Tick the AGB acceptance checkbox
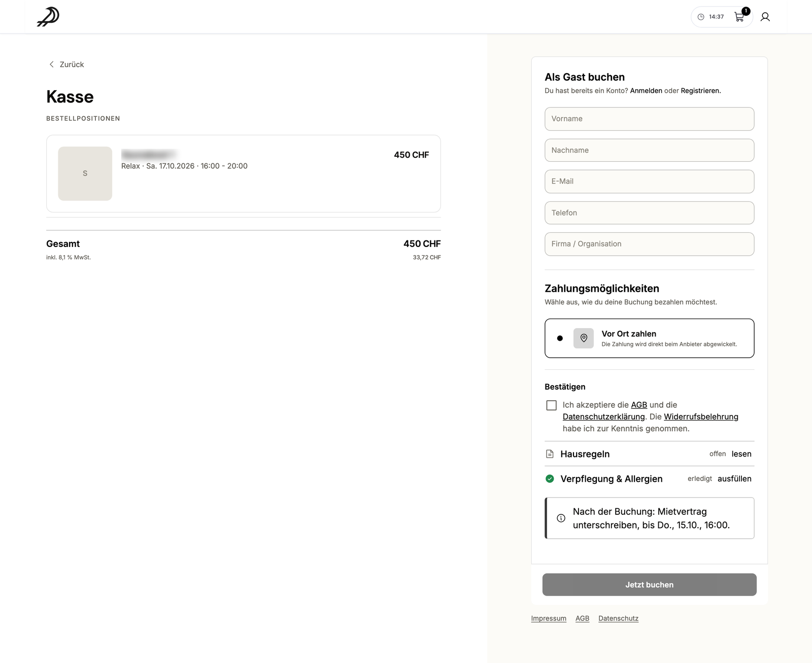This screenshot has width=812, height=663. (552, 405)
